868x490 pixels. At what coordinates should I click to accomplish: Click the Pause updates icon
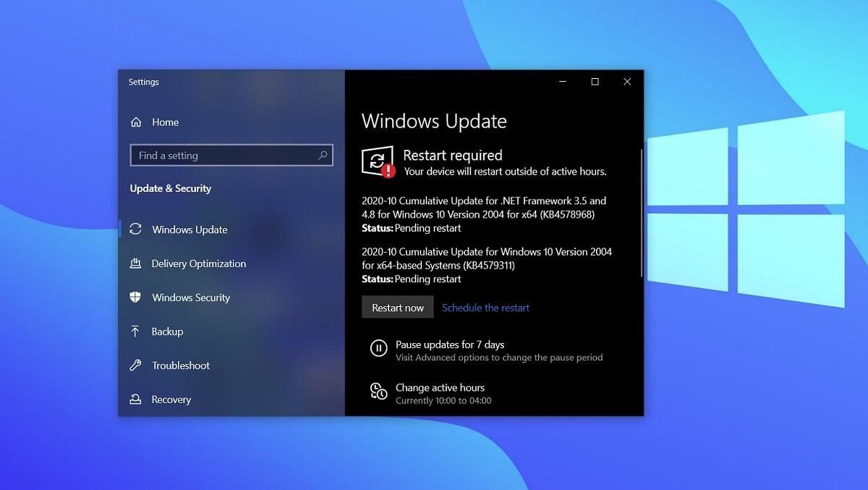[x=378, y=348]
